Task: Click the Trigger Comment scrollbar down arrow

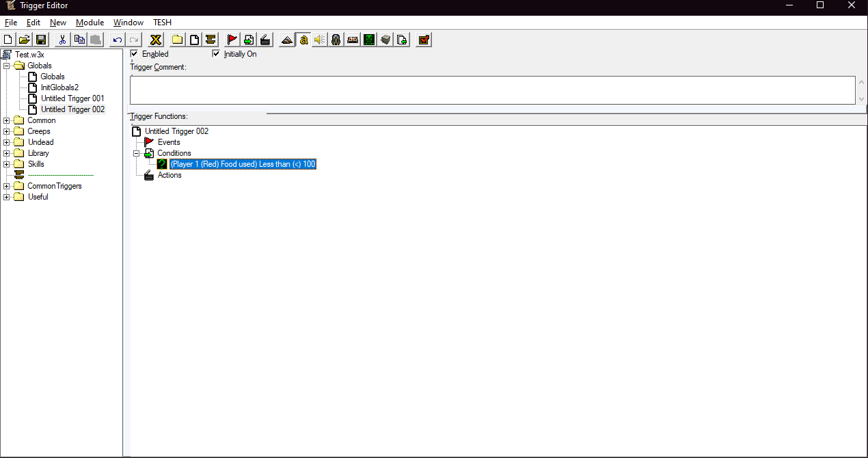Action: click(x=861, y=99)
